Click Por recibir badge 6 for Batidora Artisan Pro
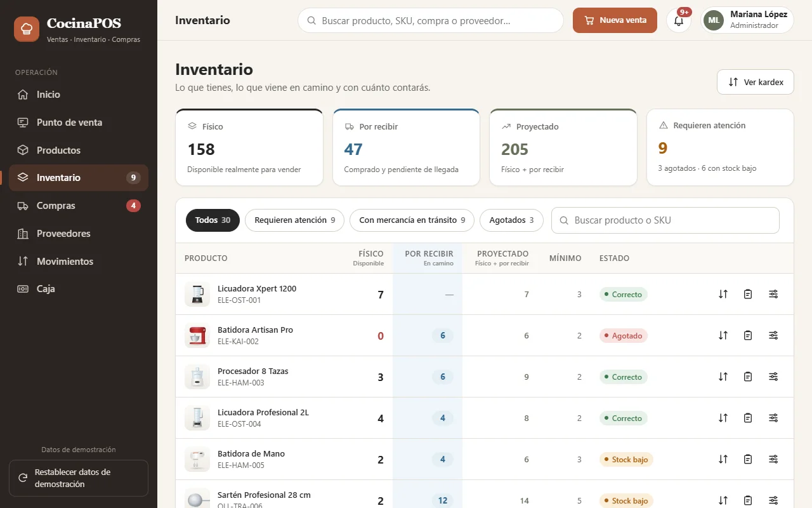 [x=443, y=335]
